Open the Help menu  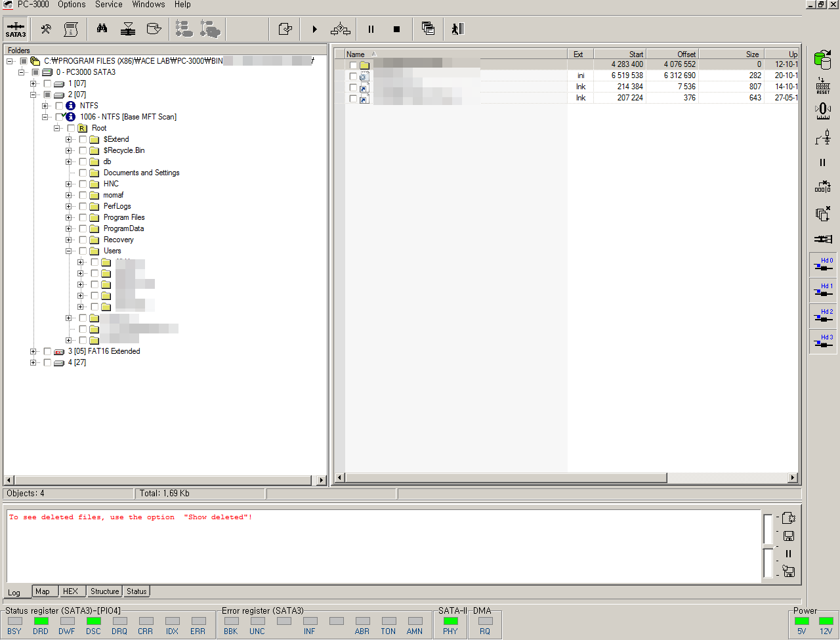pos(182,5)
